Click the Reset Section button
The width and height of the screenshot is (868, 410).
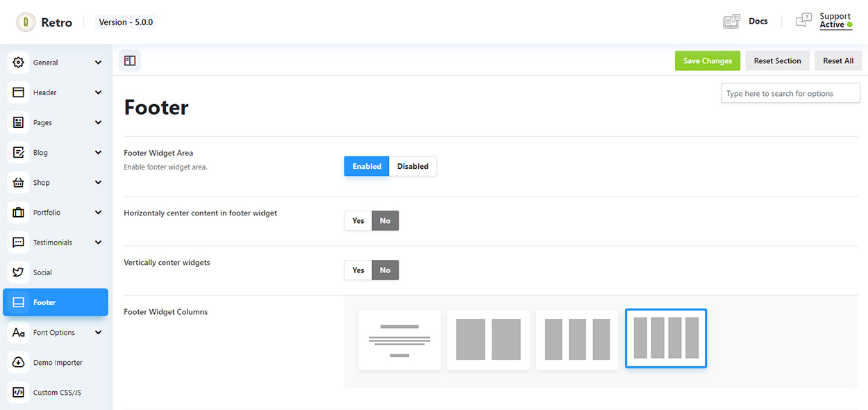[778, 60]
